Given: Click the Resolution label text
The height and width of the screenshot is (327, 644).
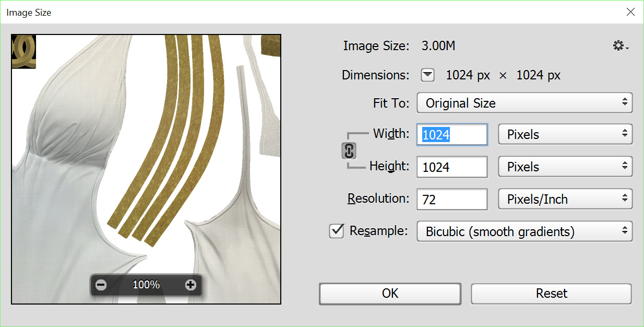Looking at the screenshot, I should [378, 198].
